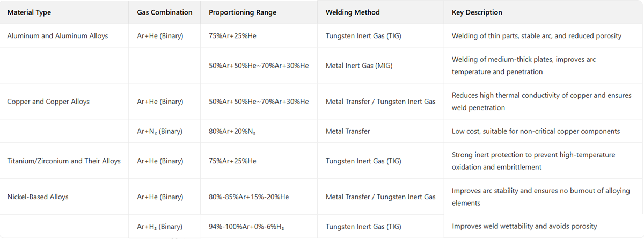Select the Metal Inert Gas (MIG) cell
The image size is (644, 239).
point(359,66)
